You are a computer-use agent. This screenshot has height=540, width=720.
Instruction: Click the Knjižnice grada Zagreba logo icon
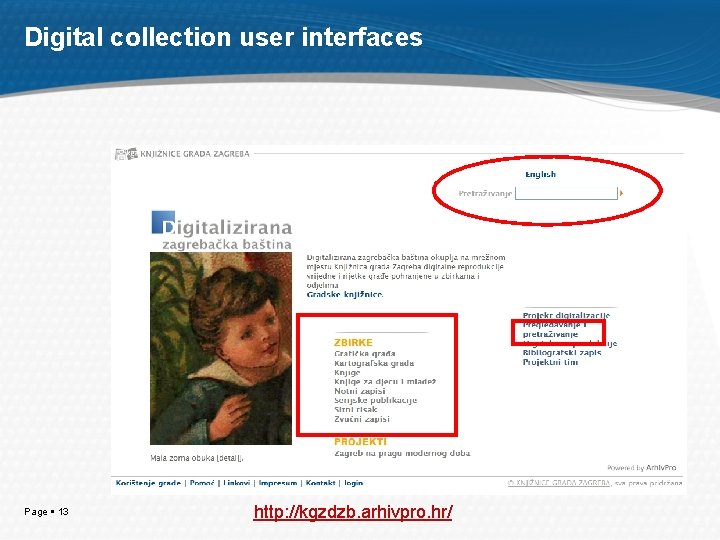(x=126, y=154)
